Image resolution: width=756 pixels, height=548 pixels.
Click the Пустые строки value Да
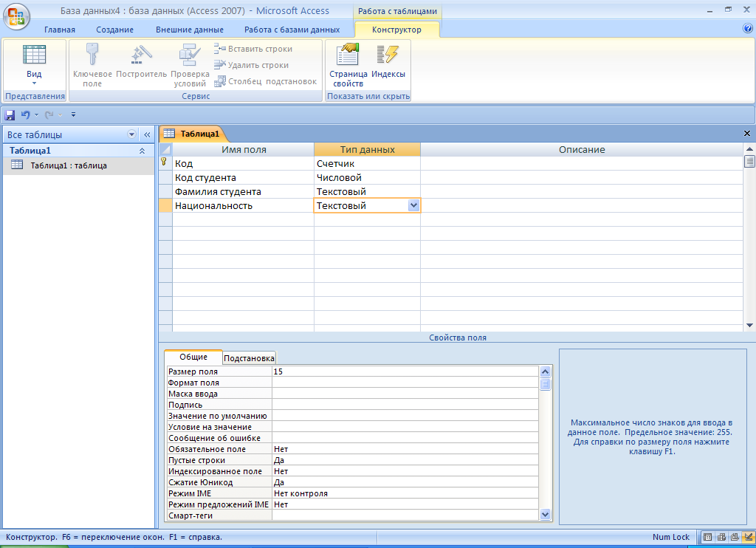(x=405, y=460)
